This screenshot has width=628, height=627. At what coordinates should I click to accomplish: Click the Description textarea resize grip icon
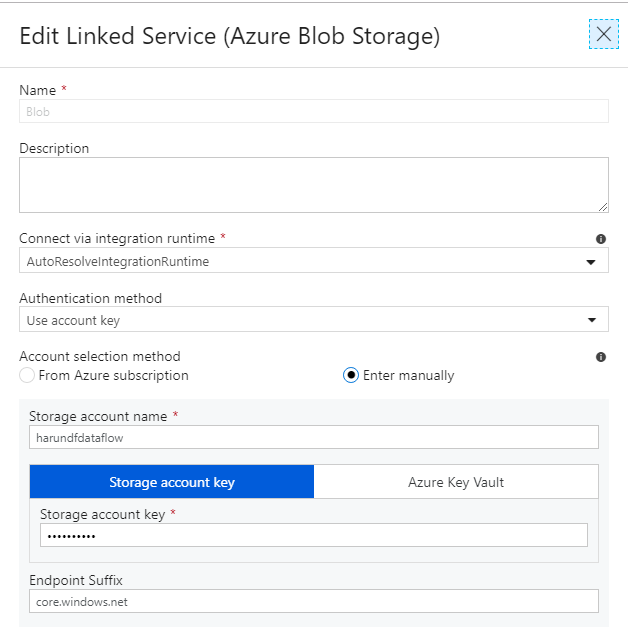pos(603,207)
